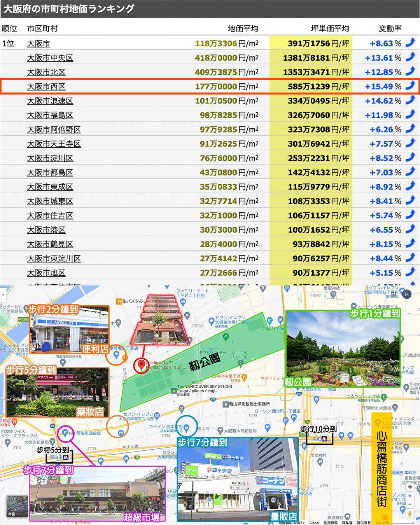Click the red location pin on the map

[142, 365]
